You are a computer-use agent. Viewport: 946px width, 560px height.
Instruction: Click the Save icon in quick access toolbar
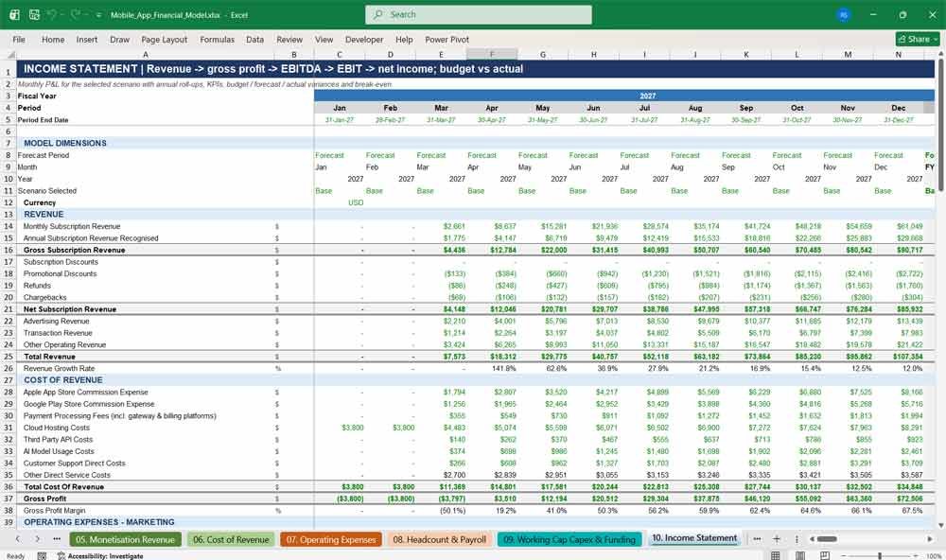[x=34, y=14]
